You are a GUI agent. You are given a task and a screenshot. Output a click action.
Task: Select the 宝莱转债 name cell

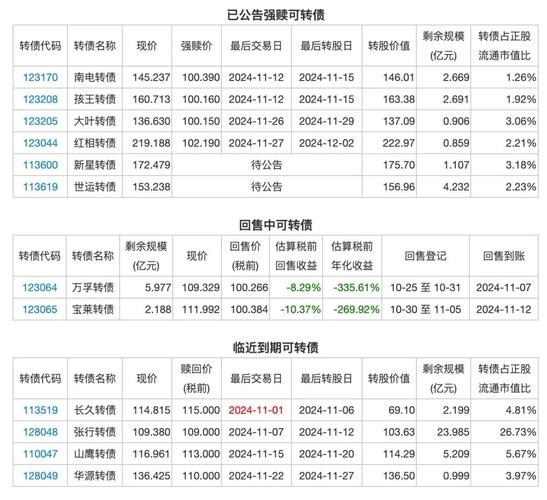(x=93, y=309)
